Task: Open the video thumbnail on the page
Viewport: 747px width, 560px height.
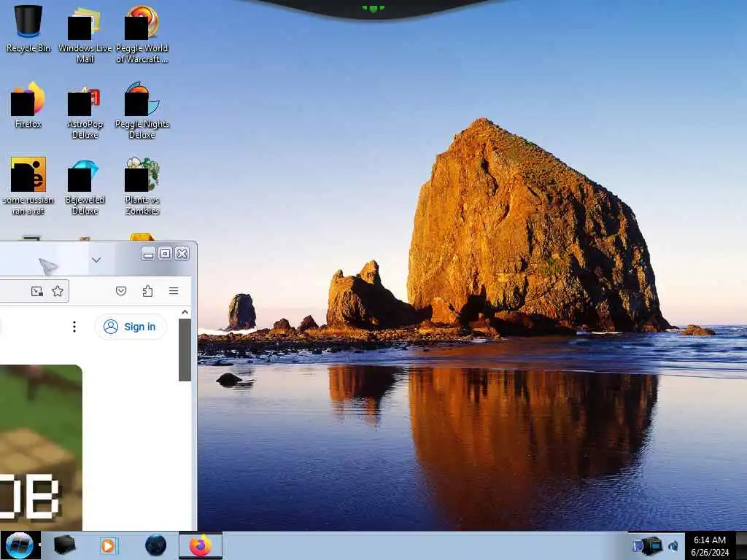Action: (x=41, y=448)
